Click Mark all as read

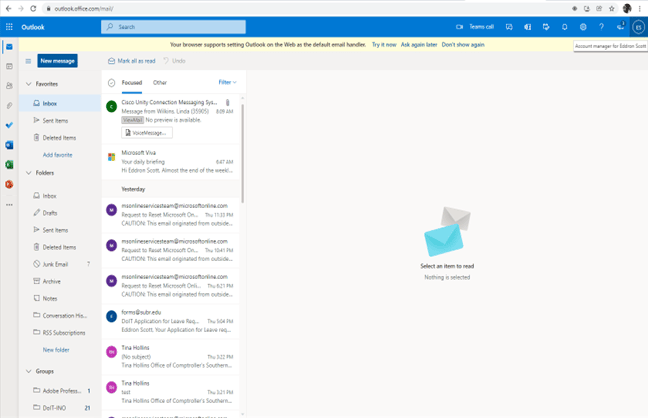(132, 61)
